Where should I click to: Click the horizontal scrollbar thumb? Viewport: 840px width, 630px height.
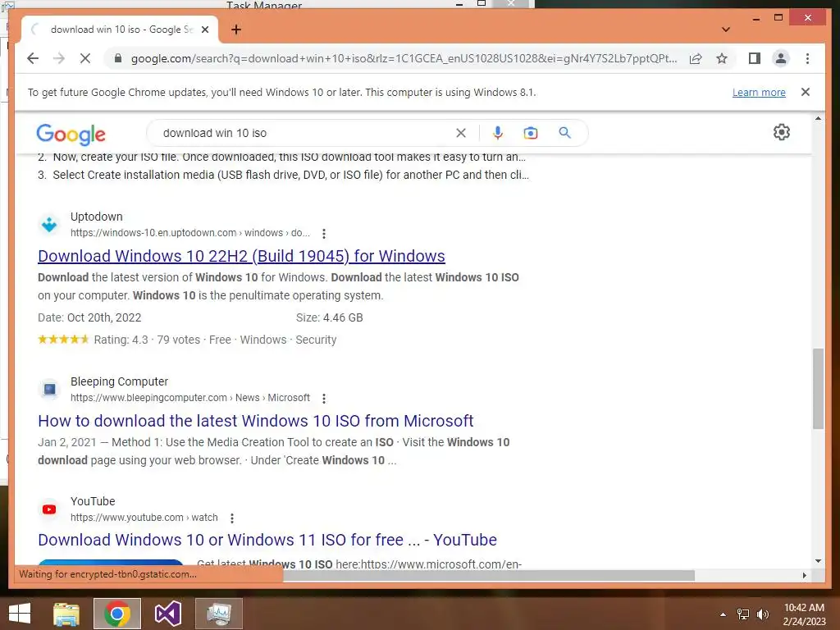pos(489,575)
